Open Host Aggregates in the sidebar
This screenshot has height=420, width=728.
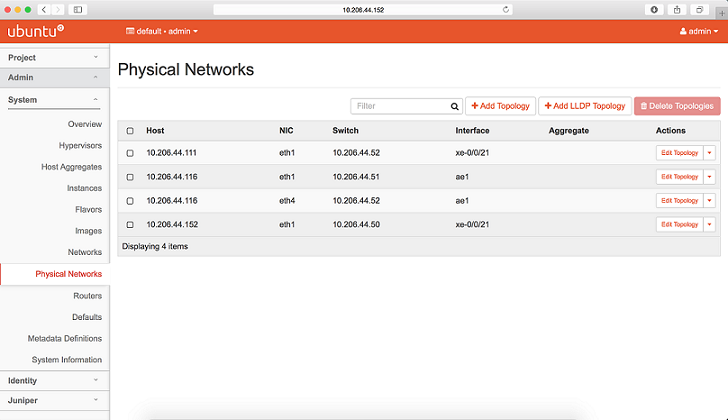coord(72,167)
